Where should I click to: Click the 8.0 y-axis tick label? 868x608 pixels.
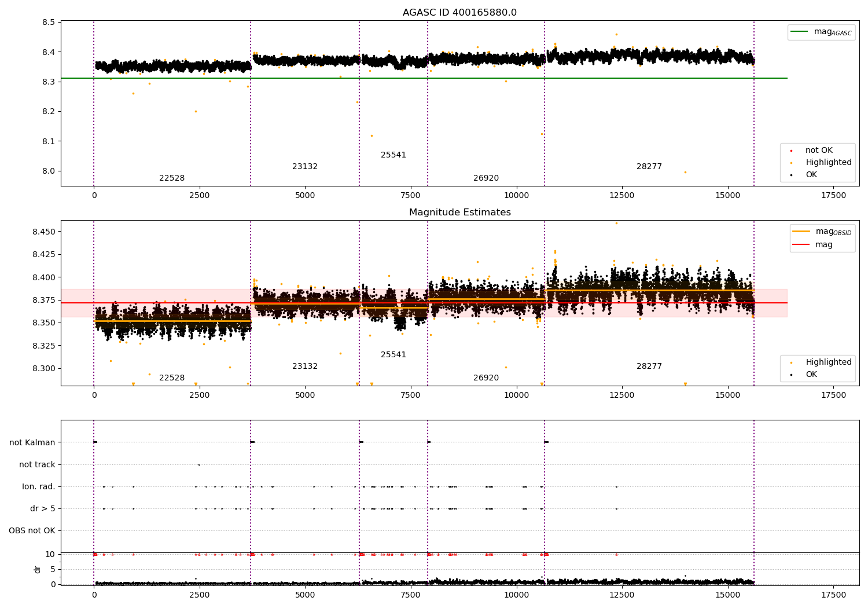point(49,171)
